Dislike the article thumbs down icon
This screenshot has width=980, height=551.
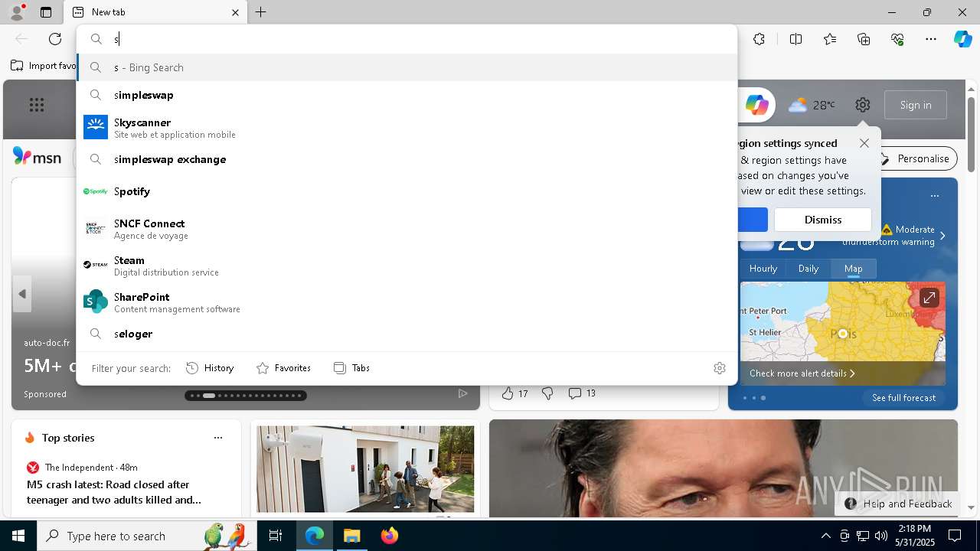click(x=547, y=393)
